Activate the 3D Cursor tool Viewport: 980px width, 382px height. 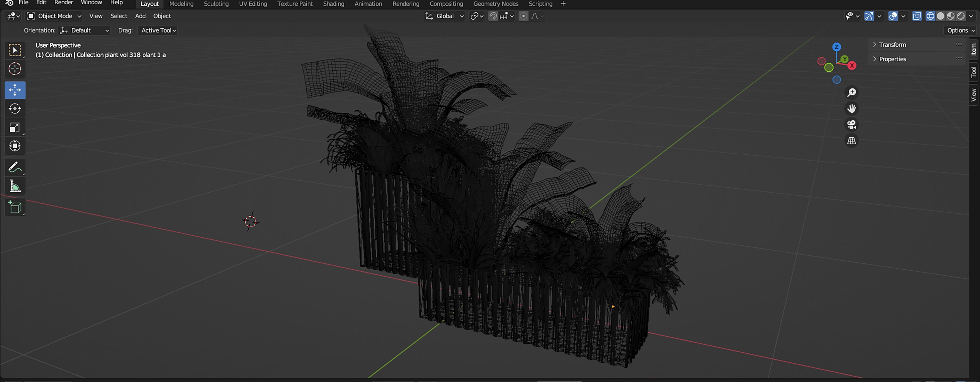pos(15,69)
